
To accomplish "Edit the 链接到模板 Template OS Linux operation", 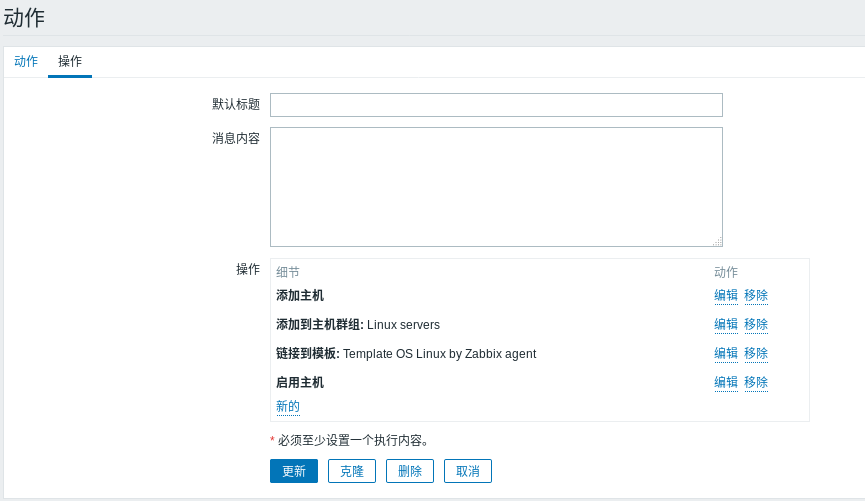I will (726, 353).
